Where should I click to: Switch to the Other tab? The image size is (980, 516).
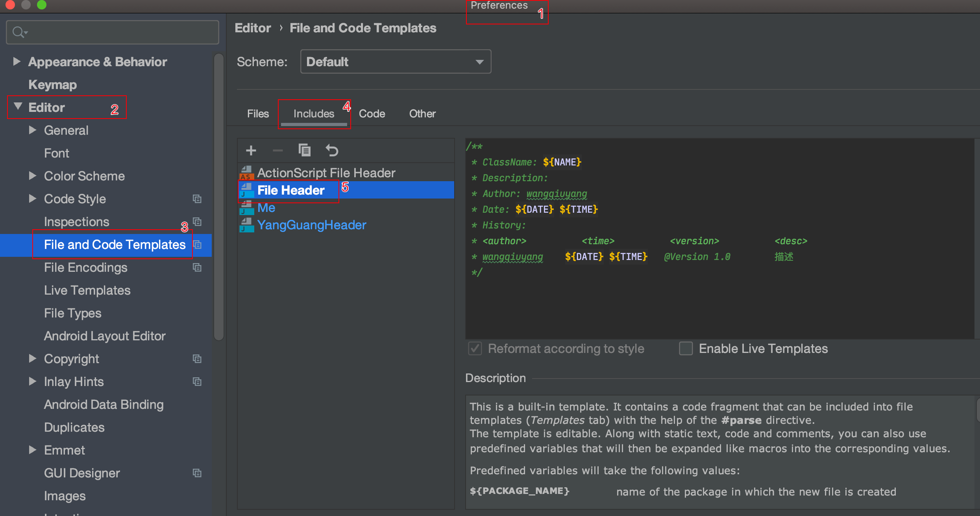pyautogui.click(x=422, y=114)
